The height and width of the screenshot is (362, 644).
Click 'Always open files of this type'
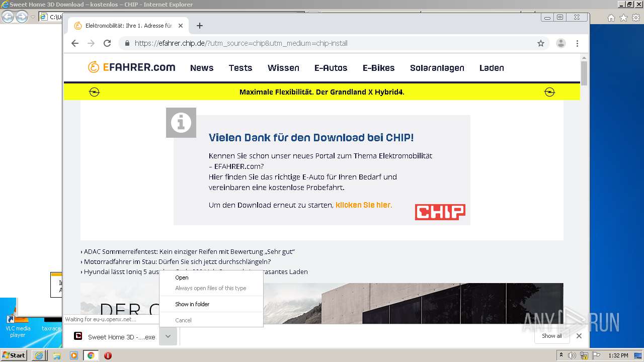click(x=211, y=288)
